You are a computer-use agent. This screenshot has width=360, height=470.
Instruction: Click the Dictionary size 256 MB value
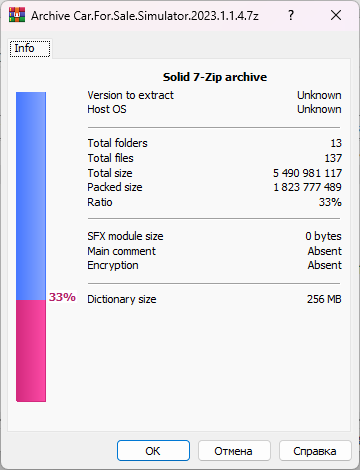point(324,299)
